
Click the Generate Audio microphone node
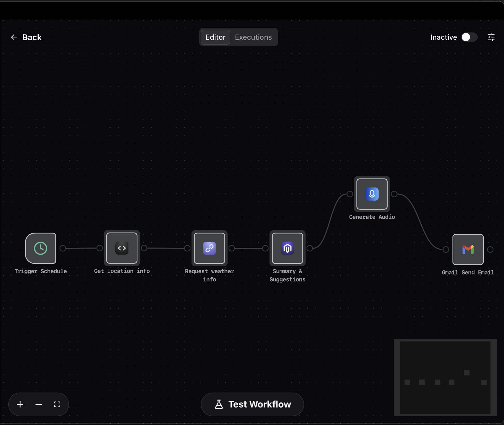pyautogui.click(x=372, y=194)
